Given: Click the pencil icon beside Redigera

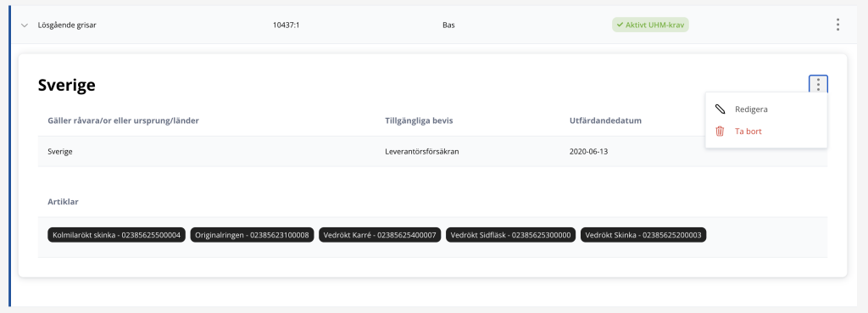Looking at the screenshot, I should coord(721,109).
